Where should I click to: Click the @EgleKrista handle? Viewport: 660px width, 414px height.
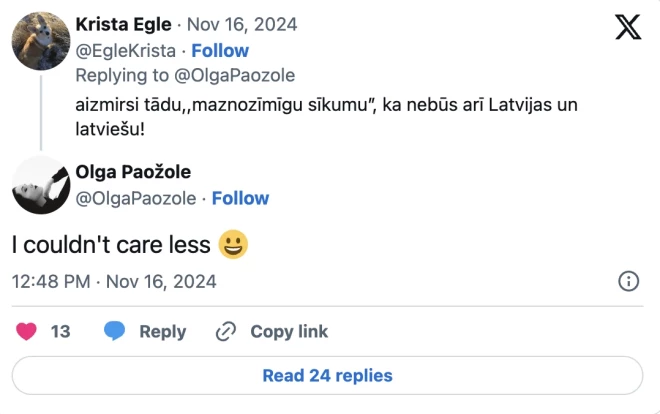pos(125,50)
